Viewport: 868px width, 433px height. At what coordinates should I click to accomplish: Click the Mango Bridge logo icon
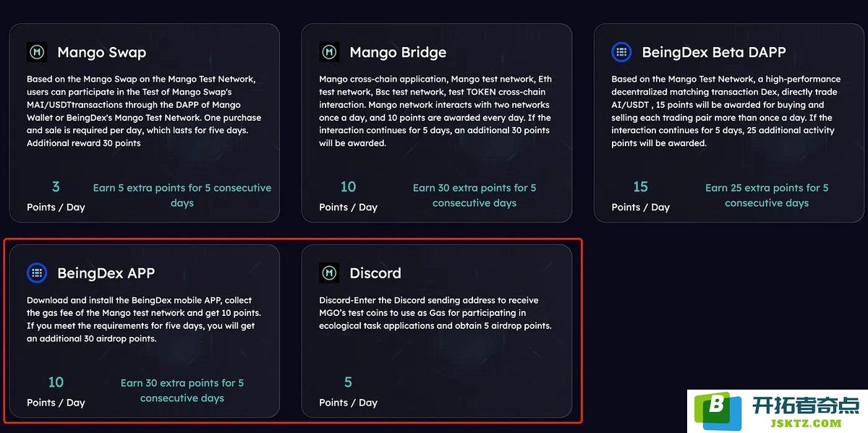click(x=329, y=52)
